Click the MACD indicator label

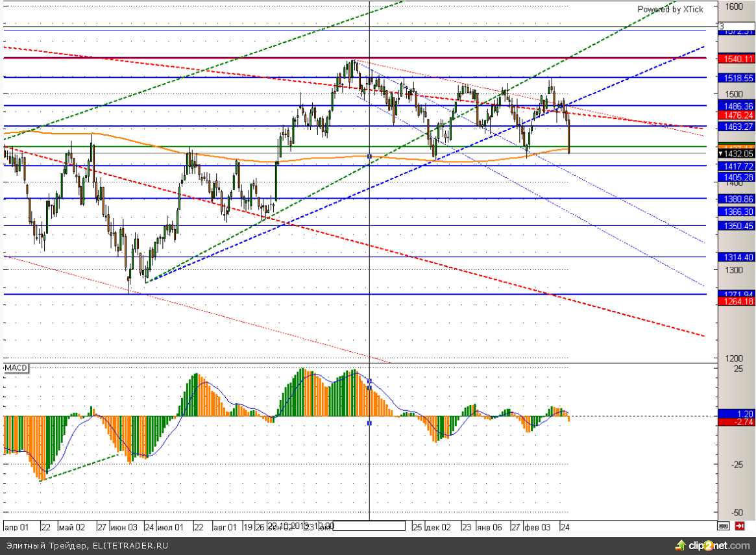tap(16, 368)
